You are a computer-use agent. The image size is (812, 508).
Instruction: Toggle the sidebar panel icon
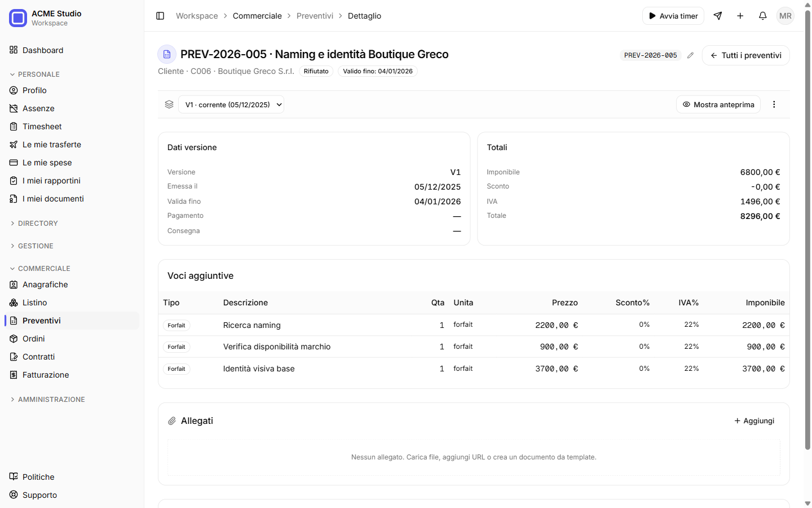tap(160, 16)
